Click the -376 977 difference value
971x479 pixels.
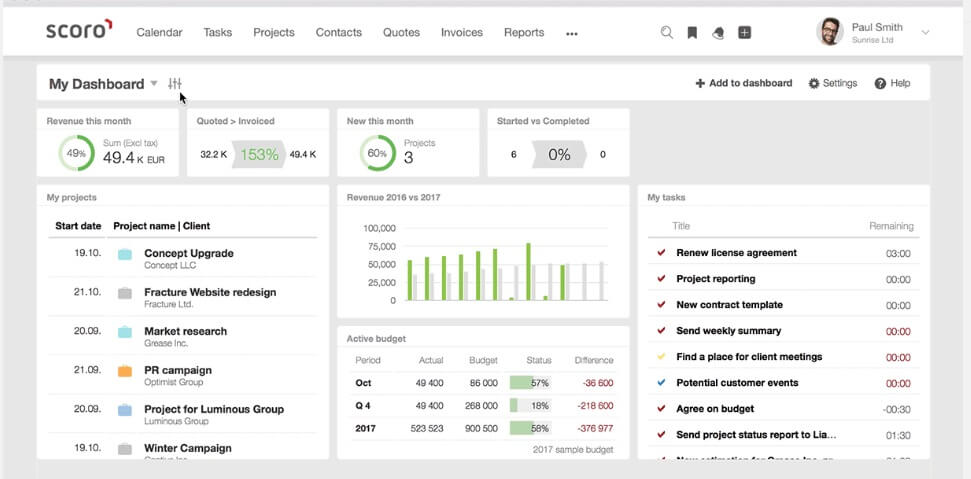[x=595, y=428]
